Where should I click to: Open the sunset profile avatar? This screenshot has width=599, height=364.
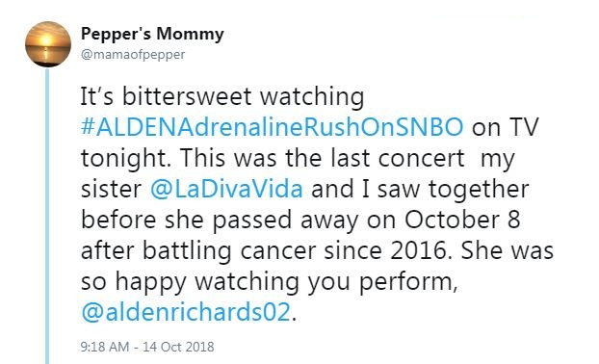tap(48, 44)
